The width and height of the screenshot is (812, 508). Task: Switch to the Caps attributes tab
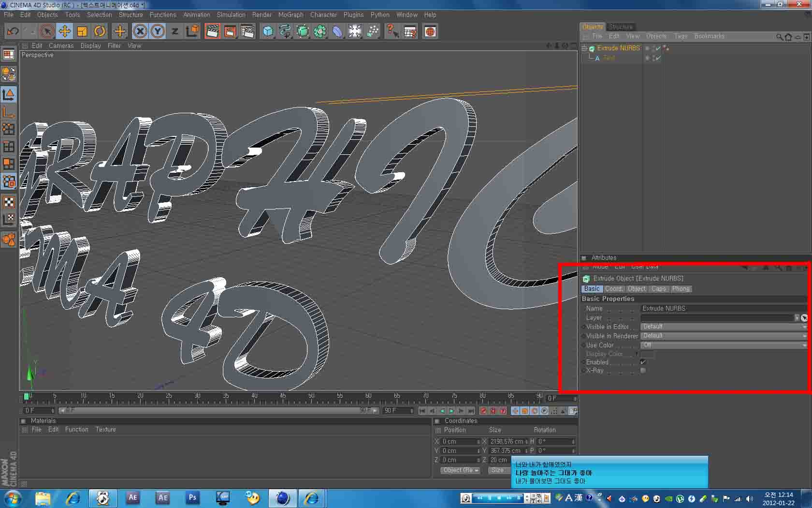pos(659,289)
